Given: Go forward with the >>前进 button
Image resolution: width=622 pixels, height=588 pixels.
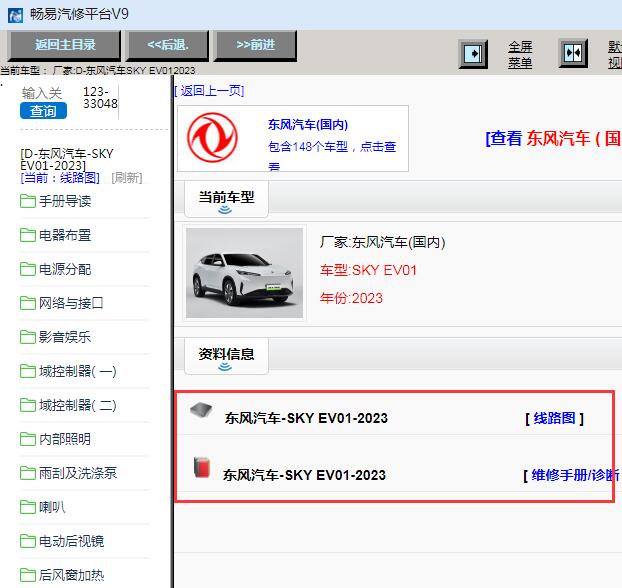Looking at the screenshot, I should 255,45.
